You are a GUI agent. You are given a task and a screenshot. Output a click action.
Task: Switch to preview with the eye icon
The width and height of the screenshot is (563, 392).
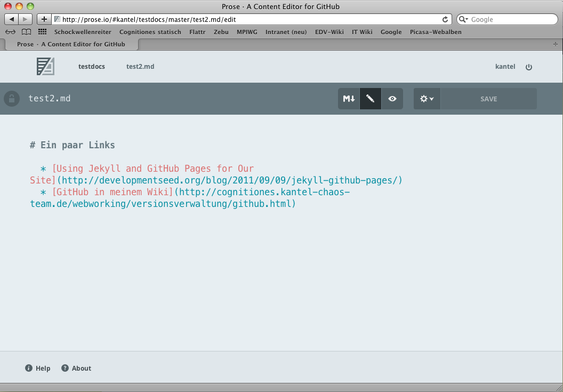[392, 99]
